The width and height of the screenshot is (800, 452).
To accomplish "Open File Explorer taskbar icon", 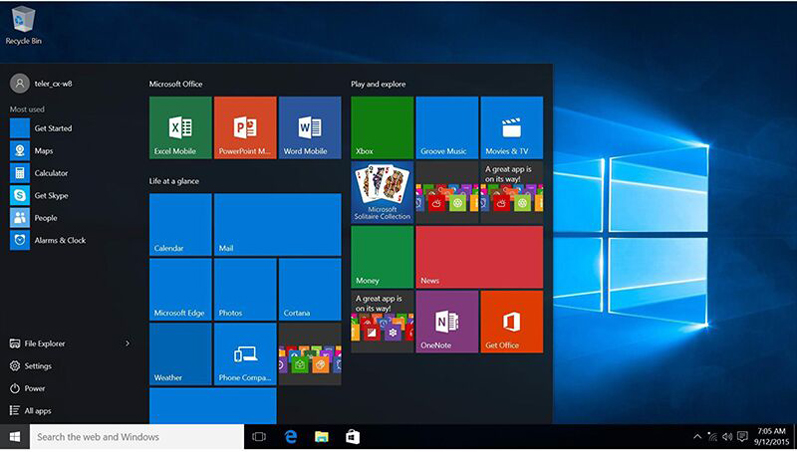I will 321,437.
